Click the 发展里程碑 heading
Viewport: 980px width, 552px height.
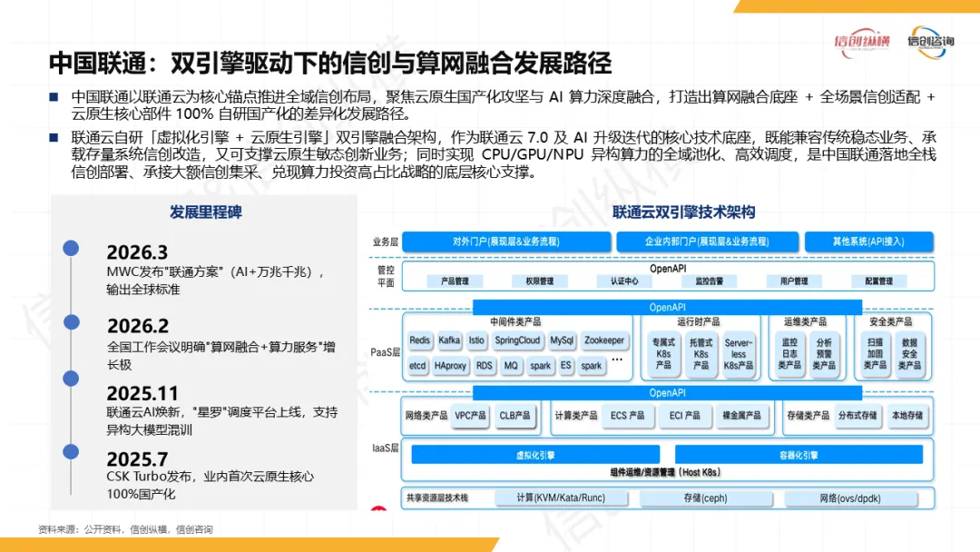[x=206, y=212]
